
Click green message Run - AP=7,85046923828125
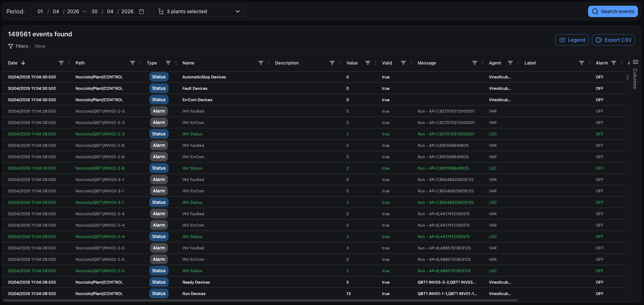(x=445, y=202)
